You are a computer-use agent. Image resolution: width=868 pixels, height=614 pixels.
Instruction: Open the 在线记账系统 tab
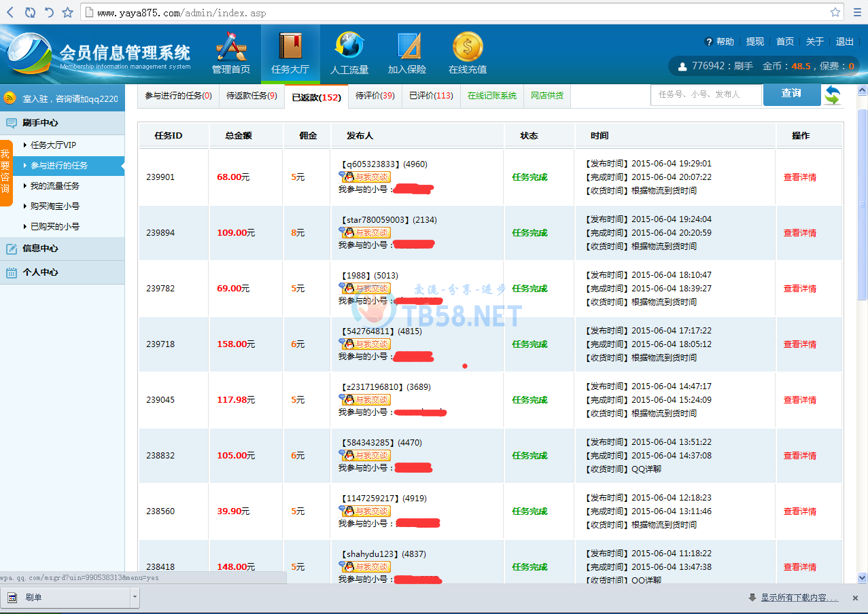492,96
